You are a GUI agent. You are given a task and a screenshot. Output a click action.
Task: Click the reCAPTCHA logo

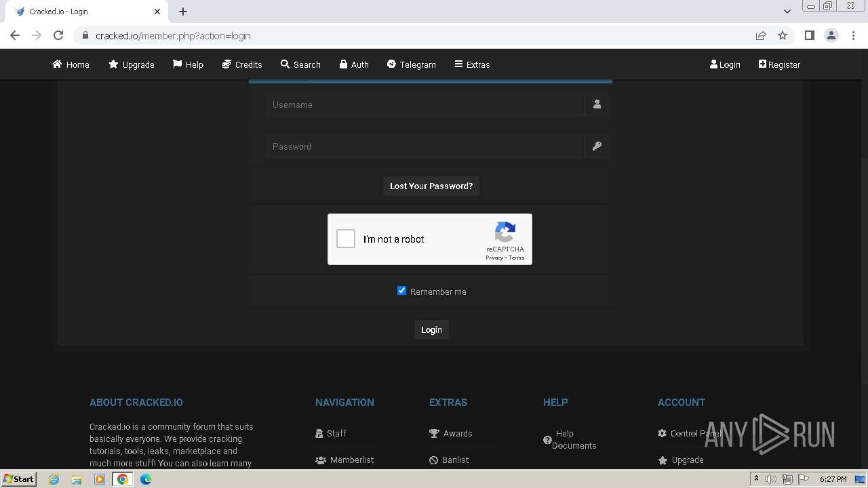pos(505,232)
